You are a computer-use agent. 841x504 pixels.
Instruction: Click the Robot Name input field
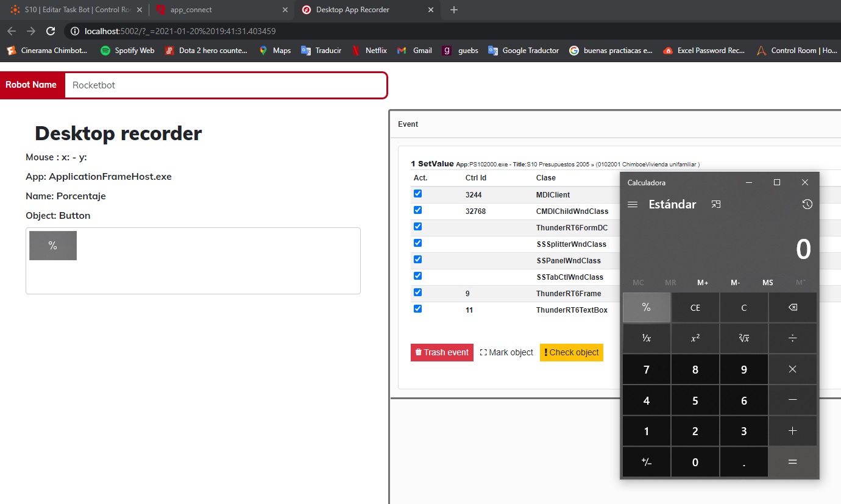(x=225, y=85)
